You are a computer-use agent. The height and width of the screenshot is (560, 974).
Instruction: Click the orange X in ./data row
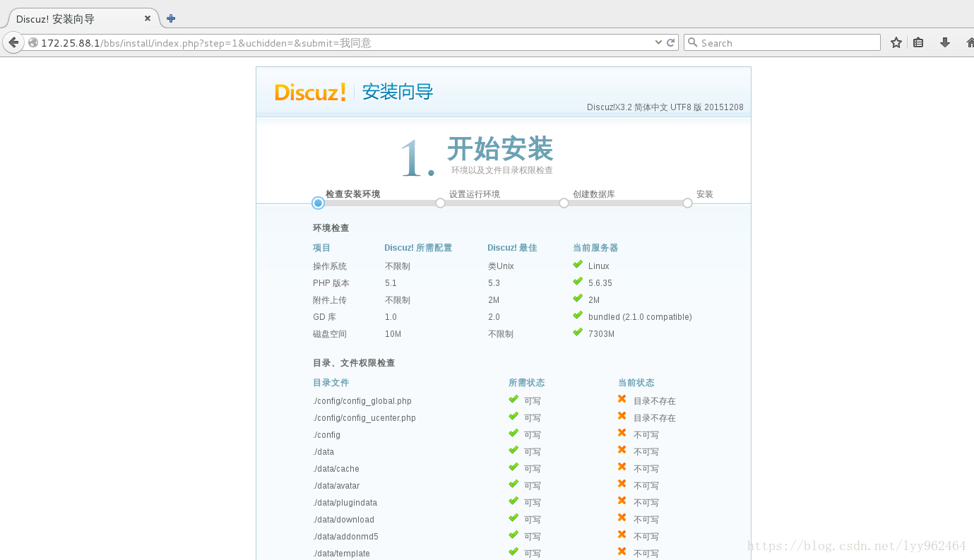[622, 450]
